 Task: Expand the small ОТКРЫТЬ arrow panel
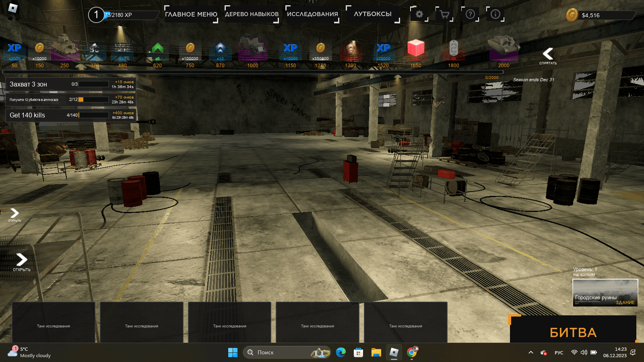click(x=14, y=214)
